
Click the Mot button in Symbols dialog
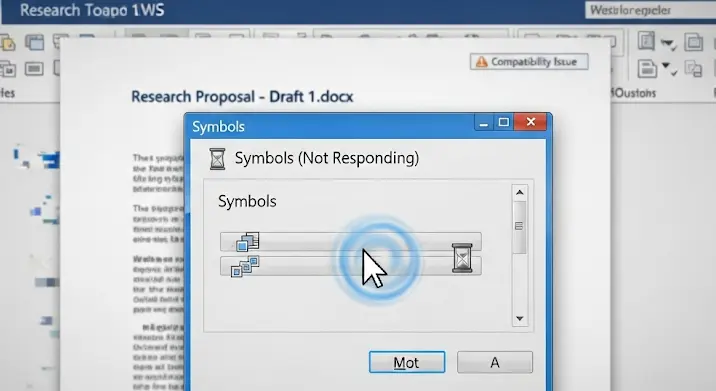pyautogui.click(x=407, y=362)
